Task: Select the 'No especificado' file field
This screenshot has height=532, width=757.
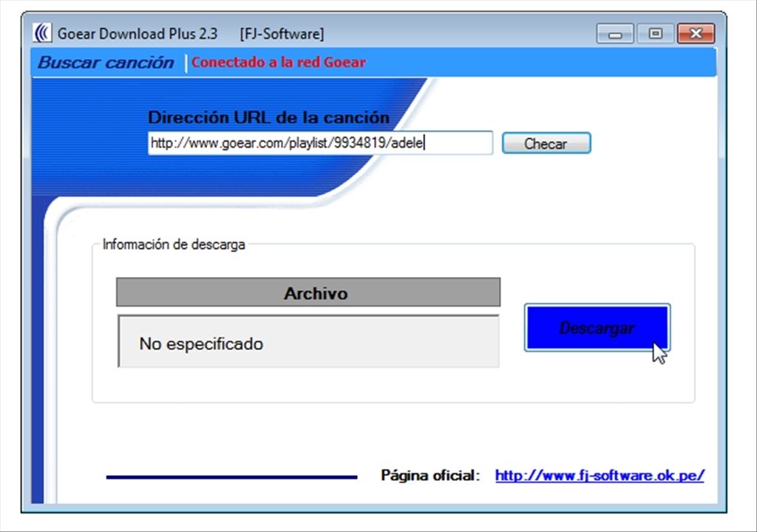Action: click(x=308, y=342)
